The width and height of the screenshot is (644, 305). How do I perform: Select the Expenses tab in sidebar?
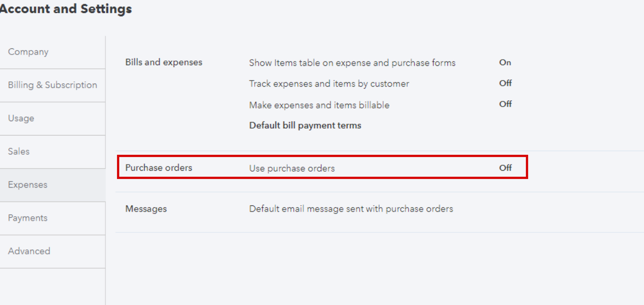click(x=52, y=185)
